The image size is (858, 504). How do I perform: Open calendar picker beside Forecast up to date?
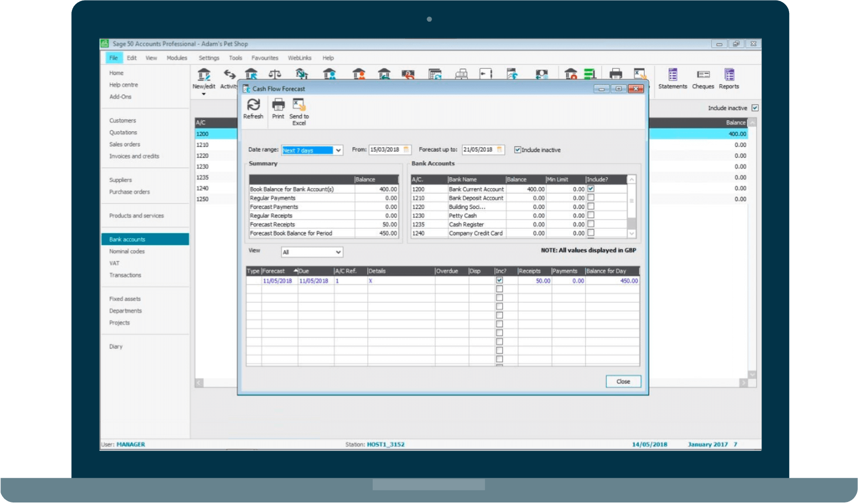[499, 150]
